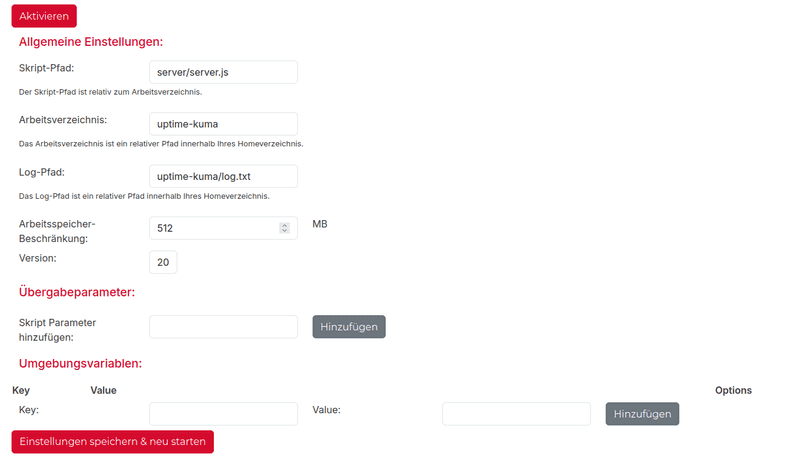Click the Skript-Pfad label

pyautogui.click(x=47, y=68)
